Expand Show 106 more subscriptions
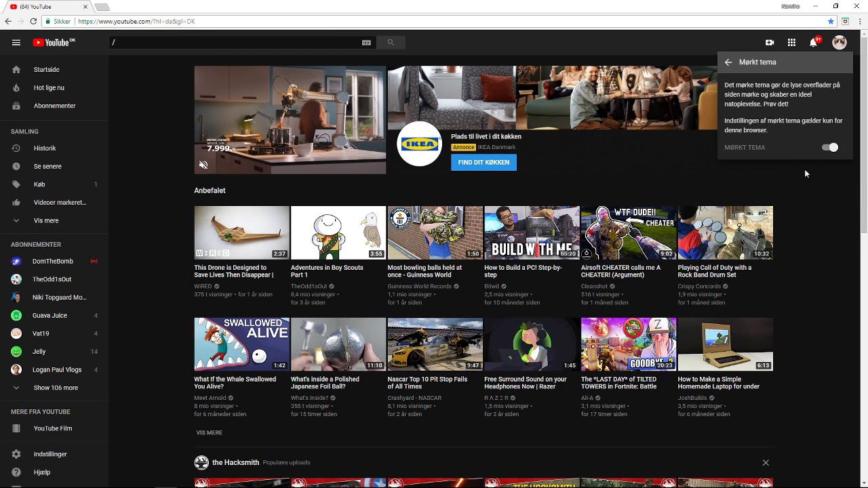868x488 pixels. 54,388
